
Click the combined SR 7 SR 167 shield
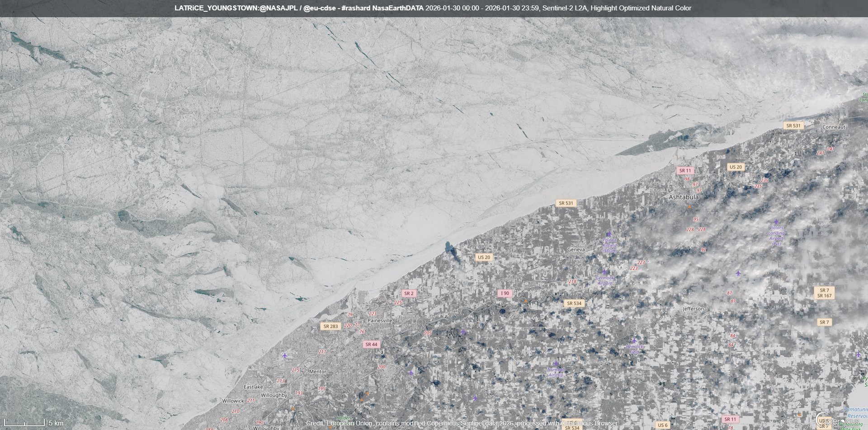click(x=824, y=293)
